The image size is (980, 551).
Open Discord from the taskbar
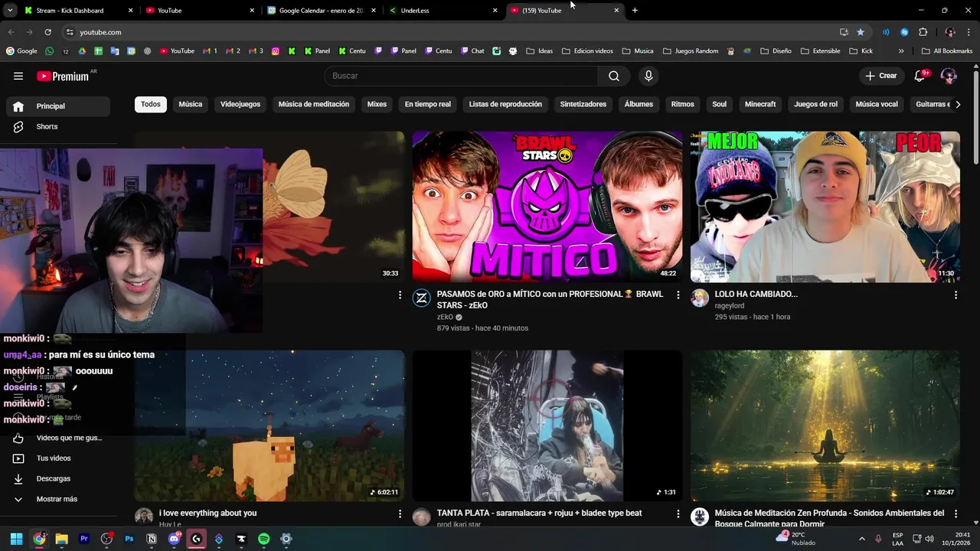(x=174, y=539)
